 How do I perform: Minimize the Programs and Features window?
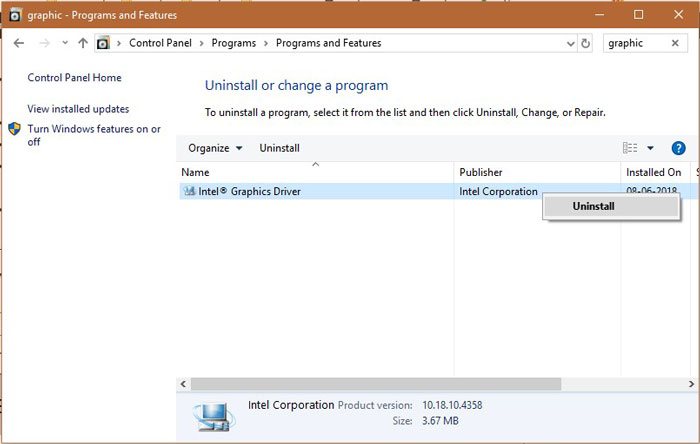point(600,15)
